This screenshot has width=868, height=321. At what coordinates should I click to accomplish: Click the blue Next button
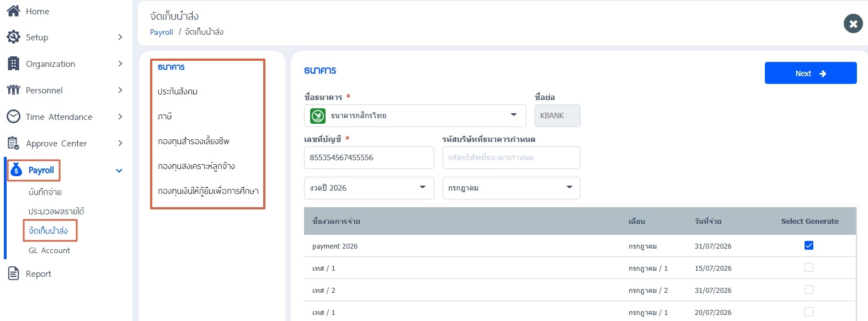point(811,73)
